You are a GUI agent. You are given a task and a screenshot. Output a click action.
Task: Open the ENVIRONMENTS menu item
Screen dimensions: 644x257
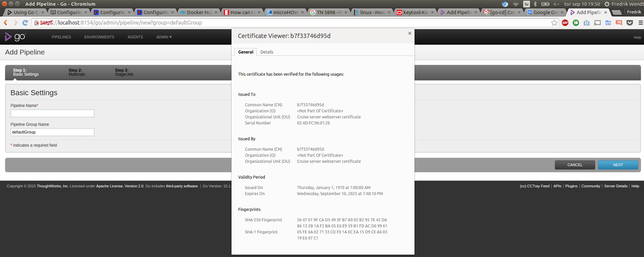tap(99, 37)
